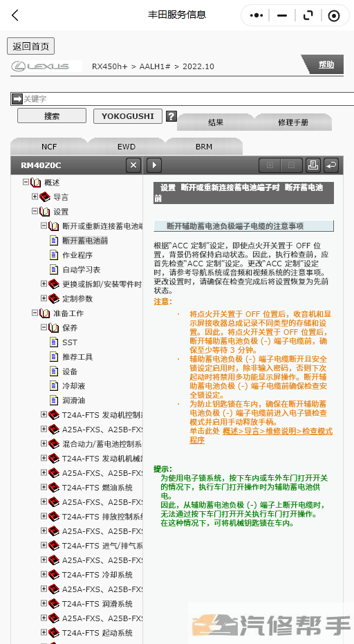
Task: Click the return arrow icon in toolbar
Action: (330, 165)
